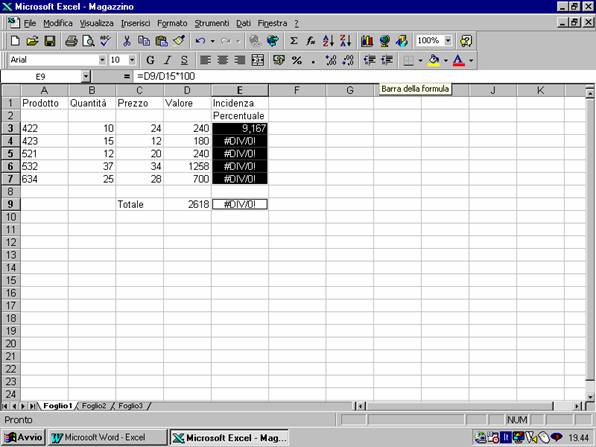The height and width of the screenshot is (447, 596).
Task: Click the AutoSum sigma icon
Action: coord(293,41)
